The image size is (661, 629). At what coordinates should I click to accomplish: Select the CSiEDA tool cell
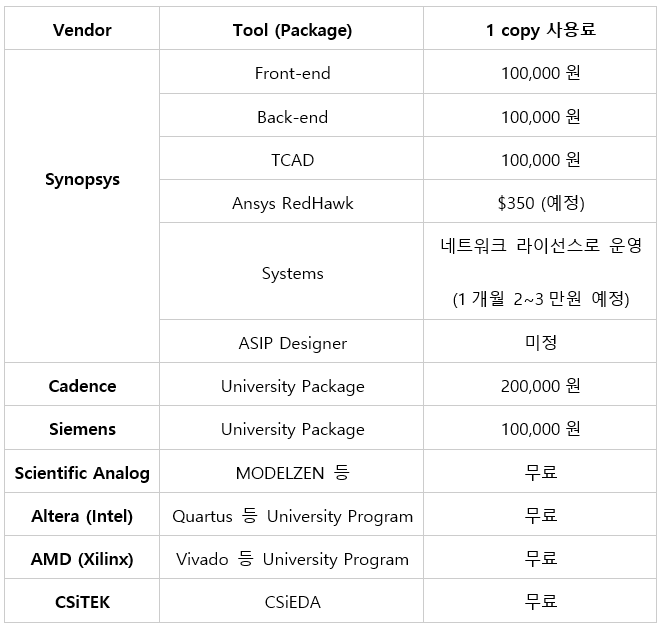pyautogui.click(x=292, y=602)
